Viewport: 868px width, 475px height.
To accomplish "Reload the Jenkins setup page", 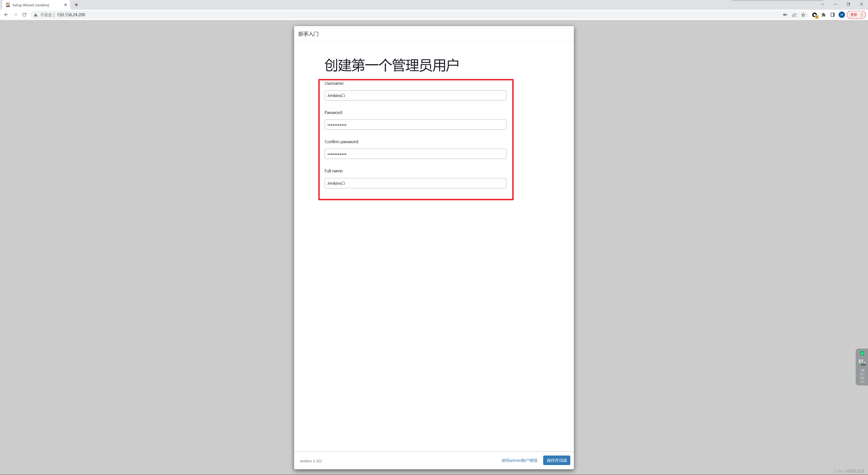I will point(24,15).
